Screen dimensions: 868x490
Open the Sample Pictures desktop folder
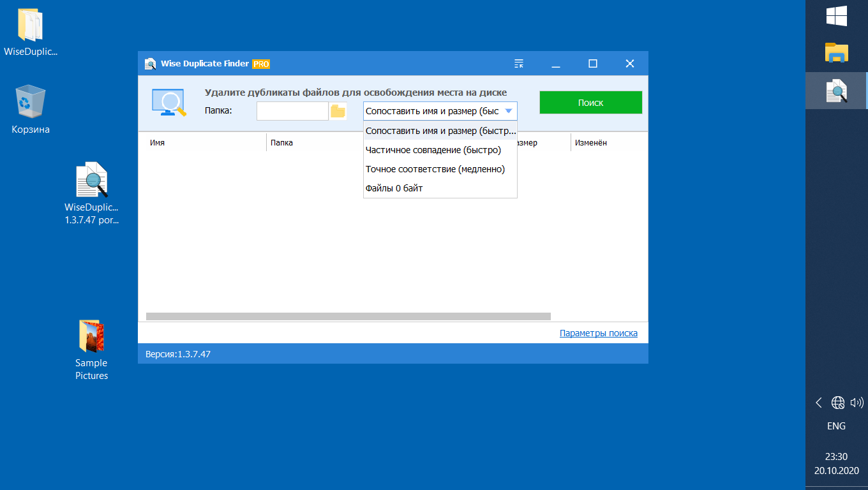point(92,350)
